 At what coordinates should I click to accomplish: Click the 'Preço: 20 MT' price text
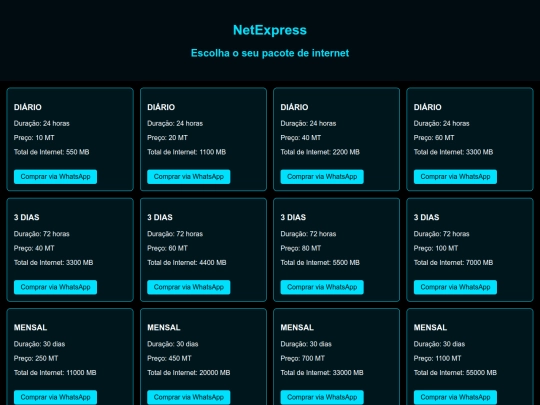click(167, 138)
